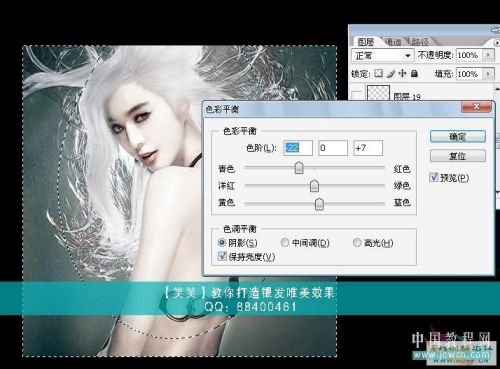
Task: Select the 中间调 midtones radio button
Action: click(x=285, y=243)
